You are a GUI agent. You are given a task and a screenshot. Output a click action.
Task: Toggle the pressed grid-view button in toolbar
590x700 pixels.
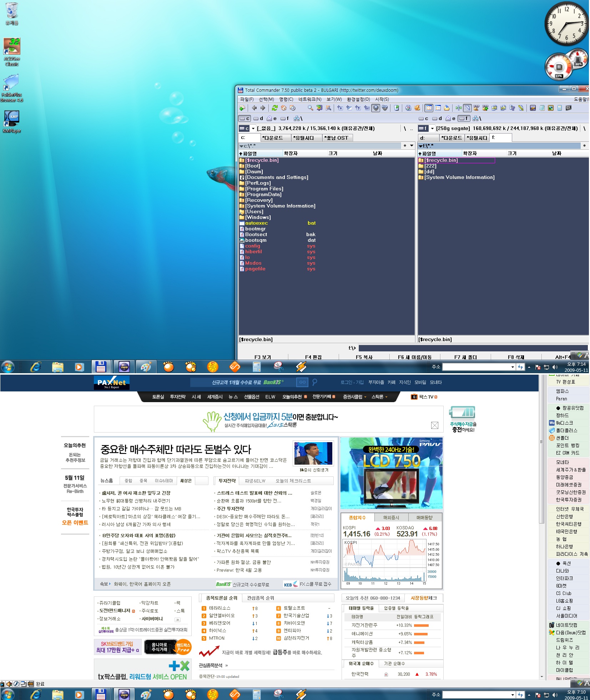tap(429, 108)
